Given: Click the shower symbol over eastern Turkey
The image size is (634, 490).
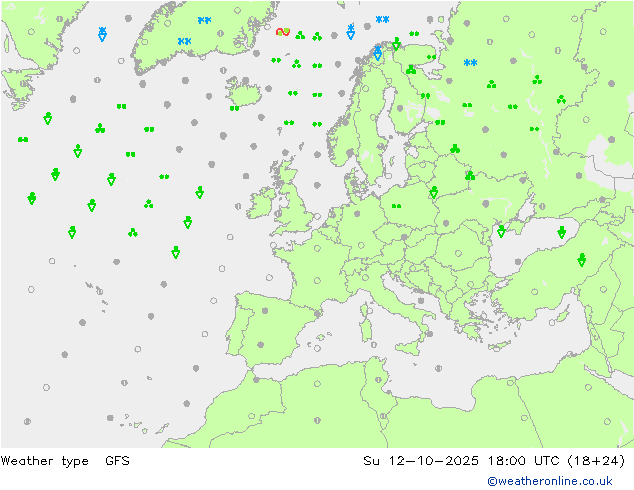Looking at the screenshot, I should point(581,260).
